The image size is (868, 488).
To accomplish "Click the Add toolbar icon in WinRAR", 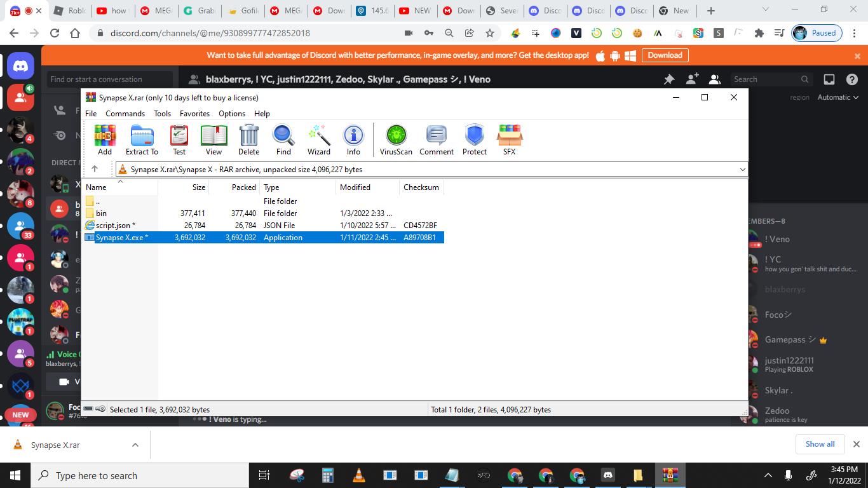I will (105, 140).
